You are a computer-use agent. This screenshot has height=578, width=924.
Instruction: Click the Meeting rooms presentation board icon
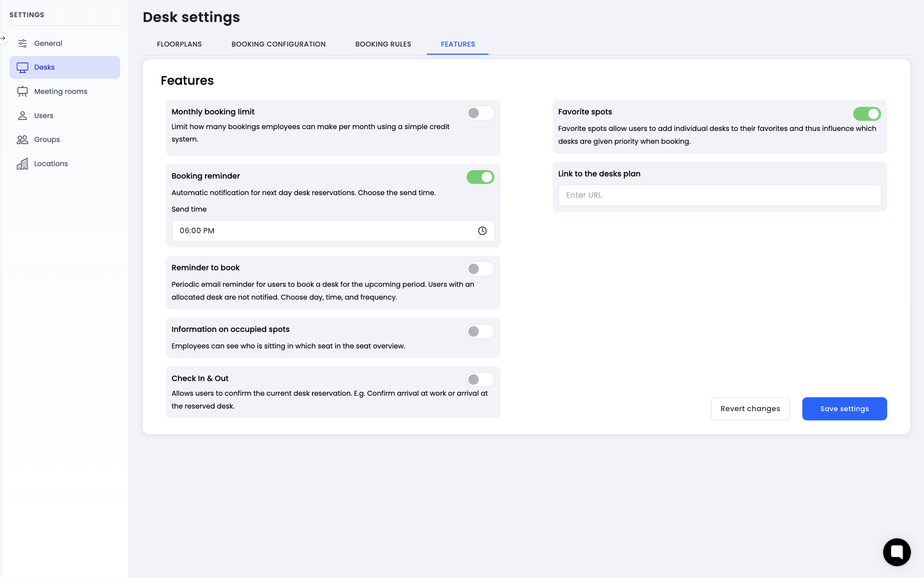22,91
